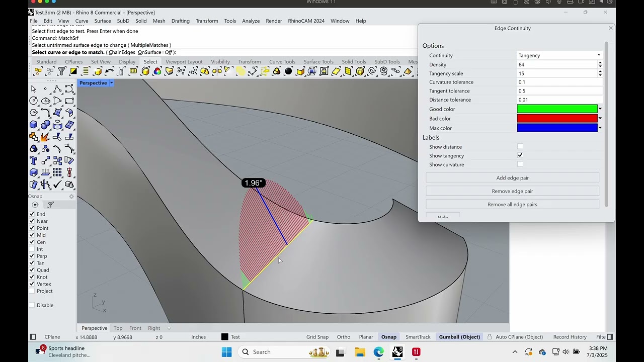Click the Select by Color RGB icon
The width and height of the screenshot is (644, 362).
[x=157, y=71]
